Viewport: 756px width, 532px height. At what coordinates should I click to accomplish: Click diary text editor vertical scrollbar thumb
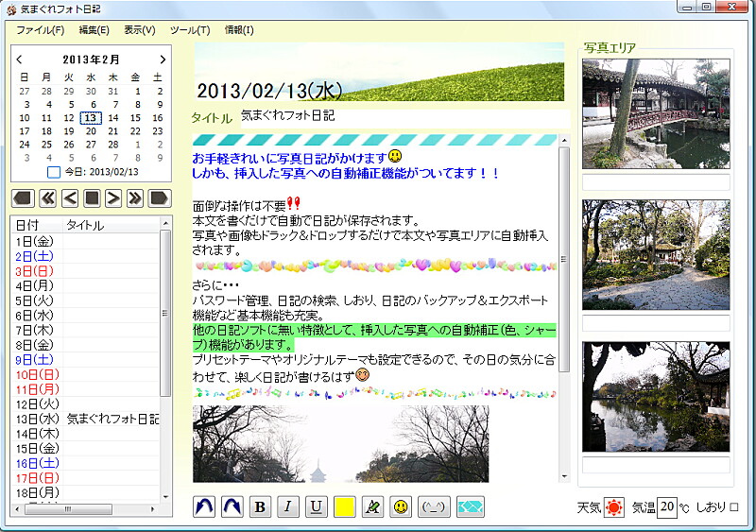point(564,260)
